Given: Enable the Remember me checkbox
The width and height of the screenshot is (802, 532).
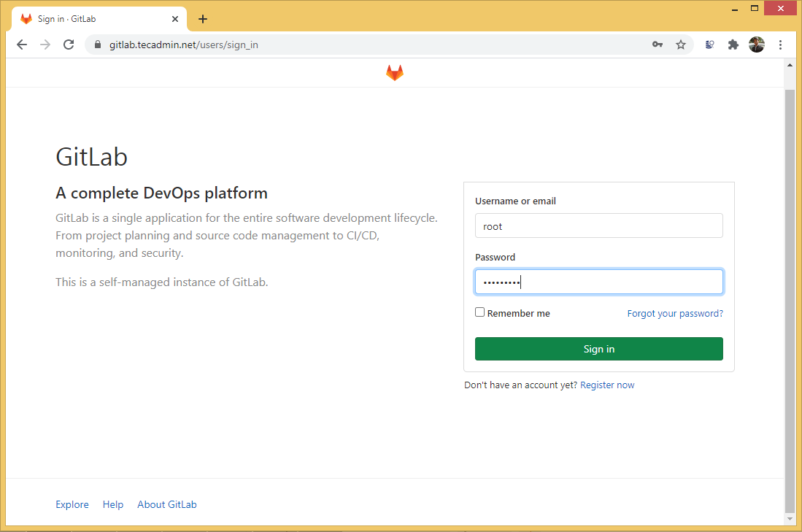Looking at the screenshot, I should (480, 312).
